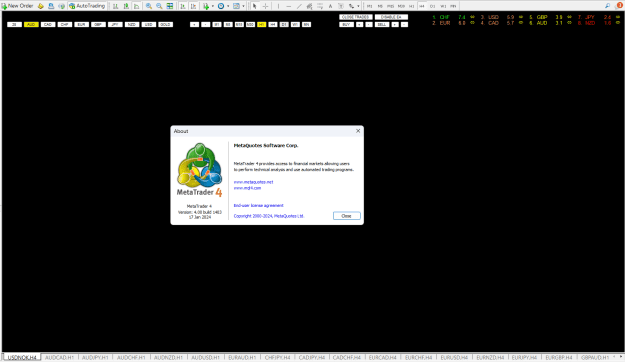Image resolution: width=625 pixels, height=362 pixels.
Task: Toggle the CHF currency chart button
Action: (x=65, y=24)
